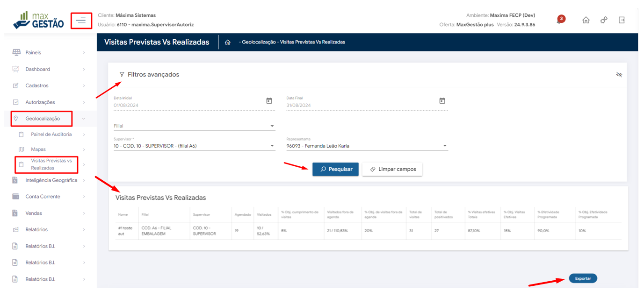The height and width of the screenshot is (298, 644).
Task: Open the Representante dropdown
Action: 367,146
